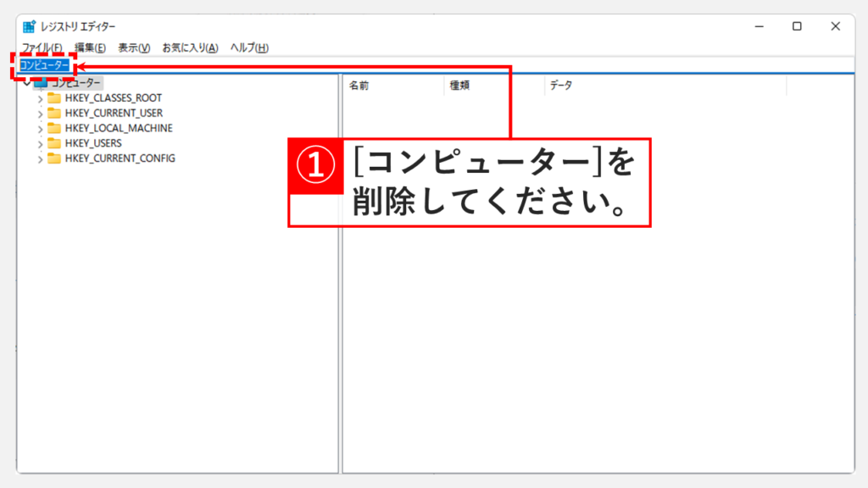Image resolution: width=868 pixels, height=488 pixels.
Task: Minimize the Registry Editor window
Action: tap(759, 26)
